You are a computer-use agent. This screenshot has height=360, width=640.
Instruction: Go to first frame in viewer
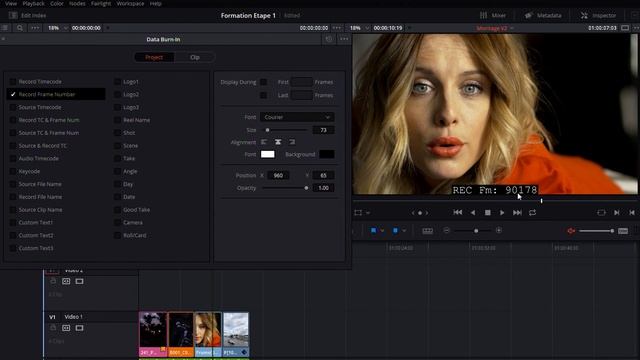pos(458,212)
